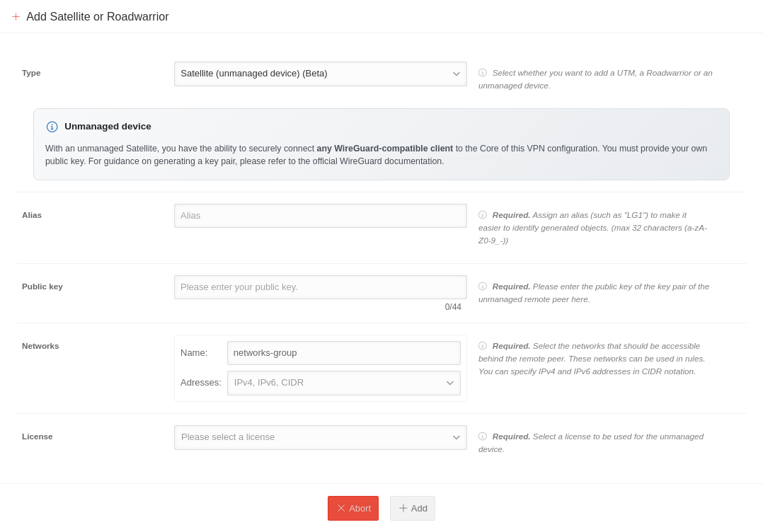Click the Unmanaged device notice heading
This screenshot has width=763, height=532.
(108, 127)
